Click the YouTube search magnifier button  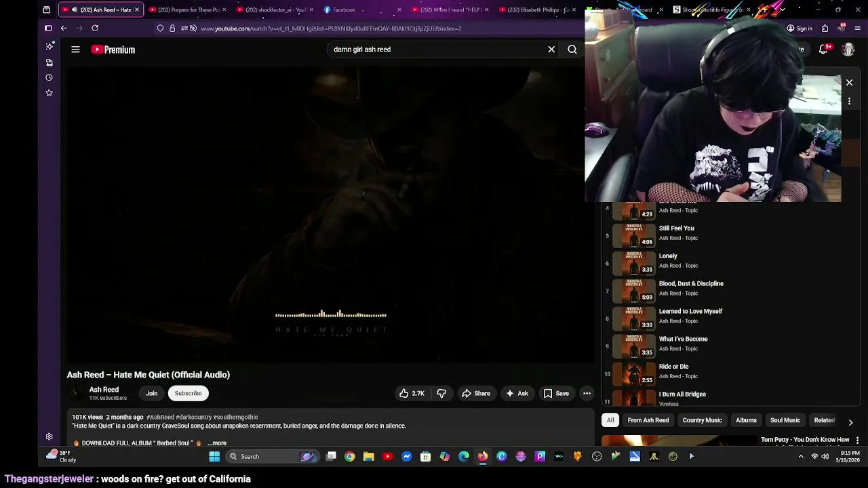click(x=572, y=49)
